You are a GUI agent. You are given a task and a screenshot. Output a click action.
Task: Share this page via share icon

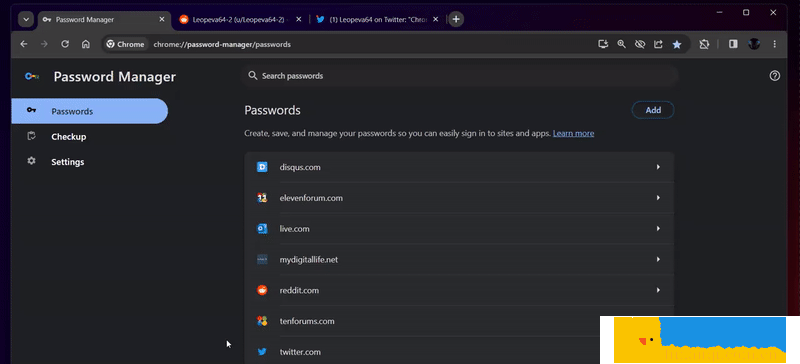point(658,44)
